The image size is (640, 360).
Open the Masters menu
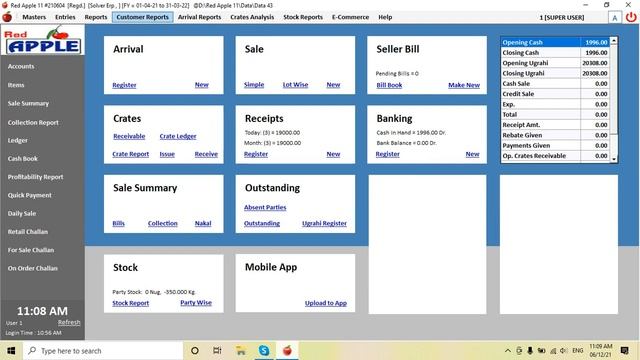pos(34,17)
